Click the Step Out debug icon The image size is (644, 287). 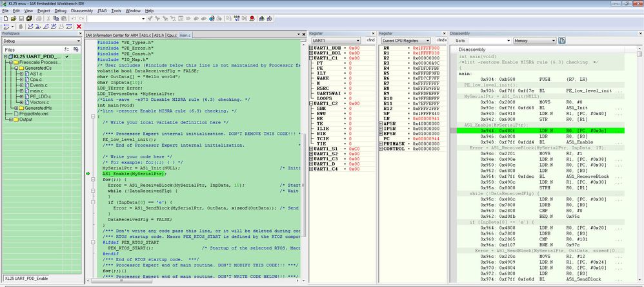click(46, 27)
